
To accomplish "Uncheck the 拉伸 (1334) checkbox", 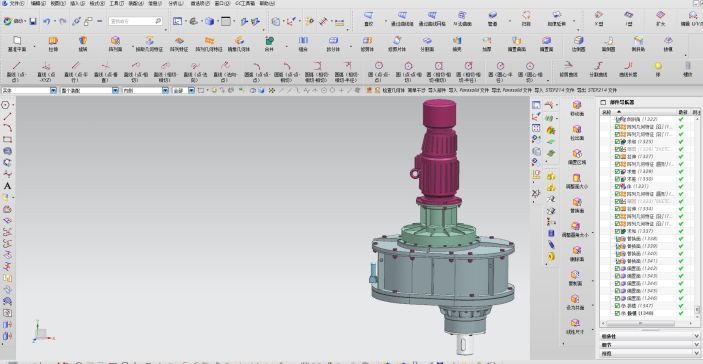I will [x=617, y=208].
